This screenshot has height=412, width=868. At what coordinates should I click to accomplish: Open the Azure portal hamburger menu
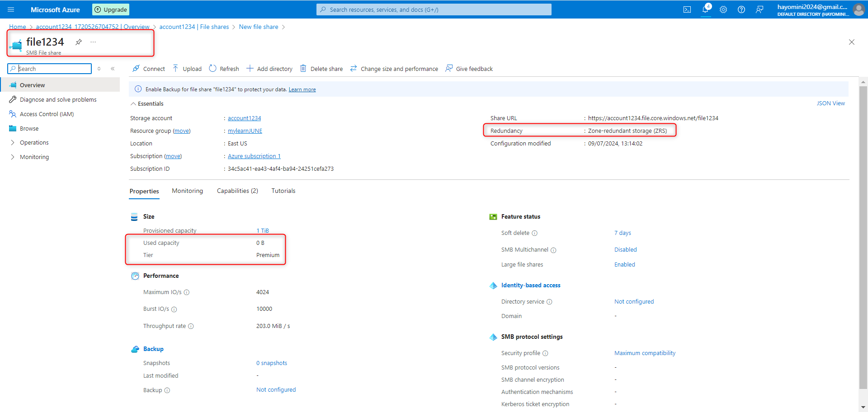pyautogui.click(x=11, y=9)
